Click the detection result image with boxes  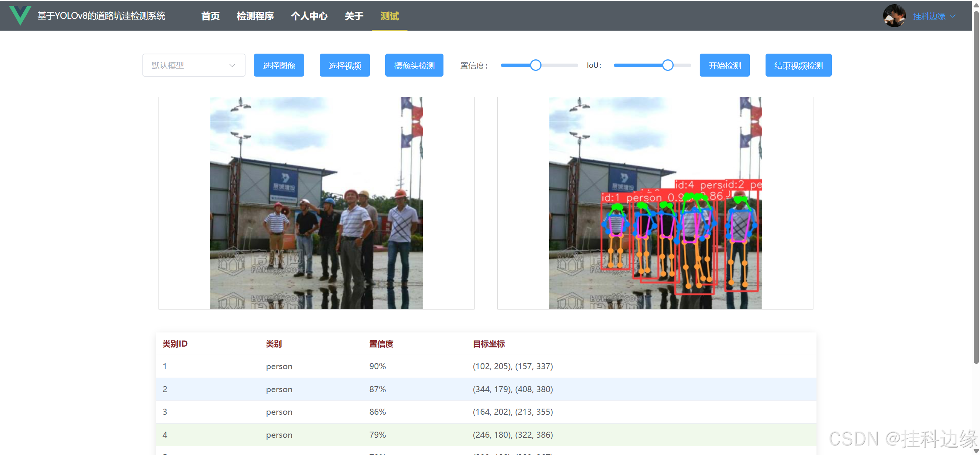tap(655, 203)
